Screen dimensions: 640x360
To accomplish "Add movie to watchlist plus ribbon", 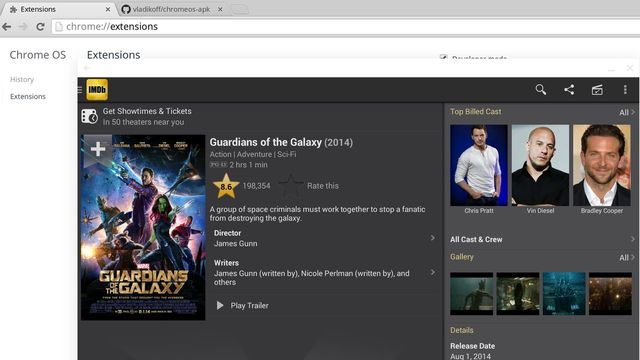I will 98,149.
